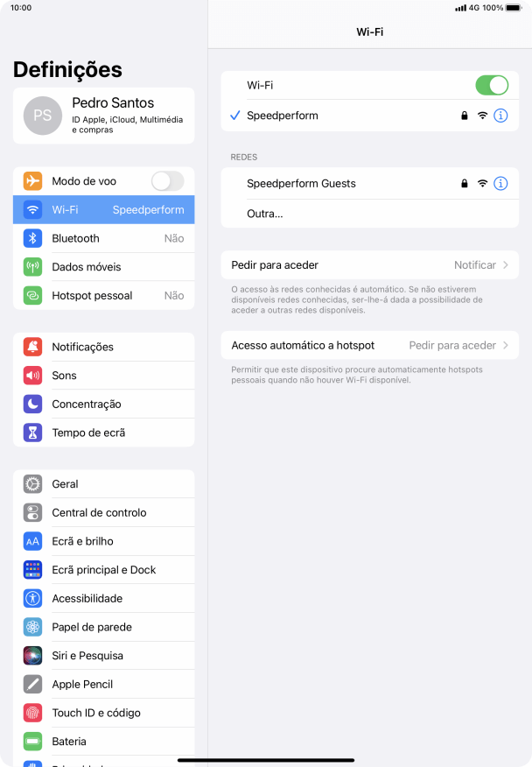
Task: Choose Outra... to add network
Action: (369, 214)
